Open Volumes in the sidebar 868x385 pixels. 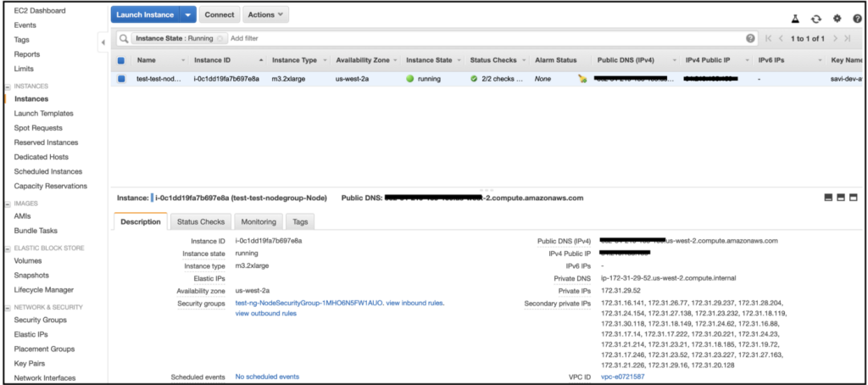(x=28, y=261)
